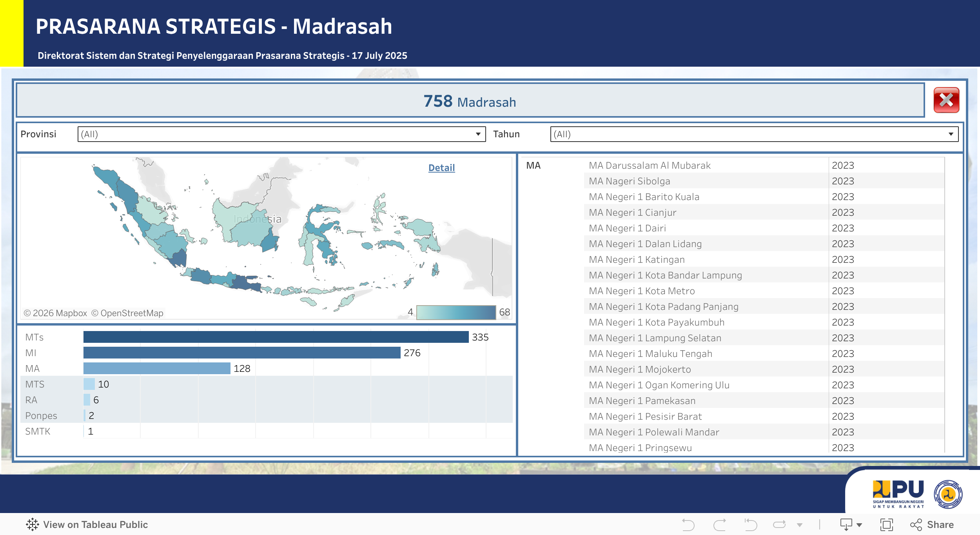
Task: Click the Tableau Public logo icon
Action: tap(32, 524)
